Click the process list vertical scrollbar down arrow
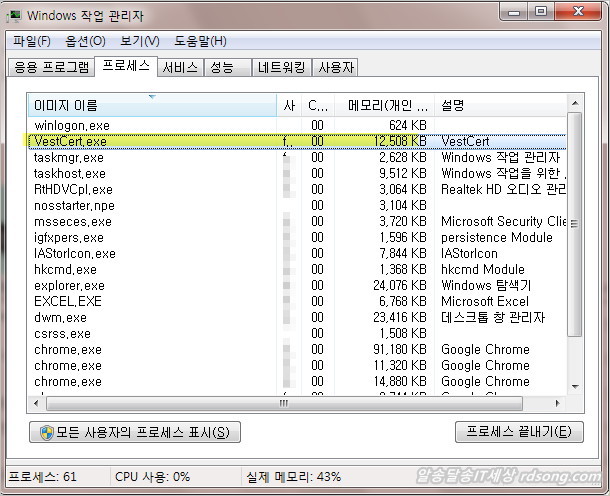 [575, 386]
